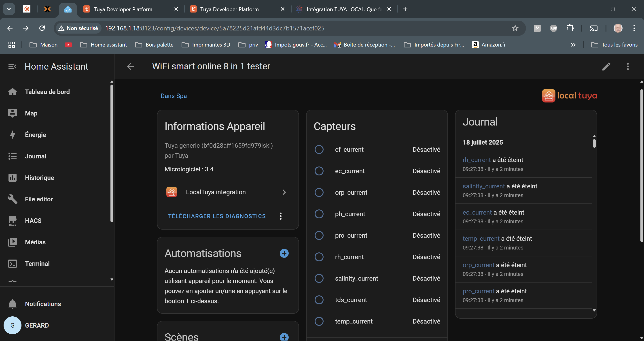The height and width of the screenshot is (341, 644).
Task: Click Télécharger les diagnostics button
Action: pyautogui.click(x=217, y=216)
